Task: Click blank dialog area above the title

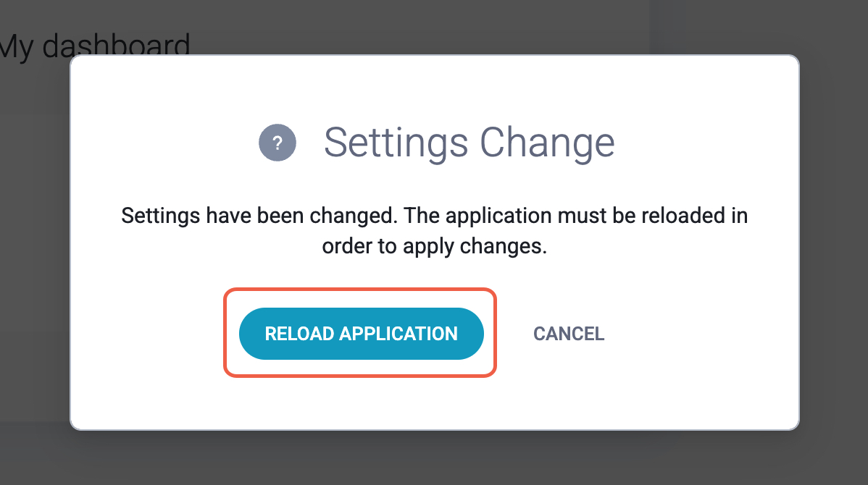Action: 435,88
